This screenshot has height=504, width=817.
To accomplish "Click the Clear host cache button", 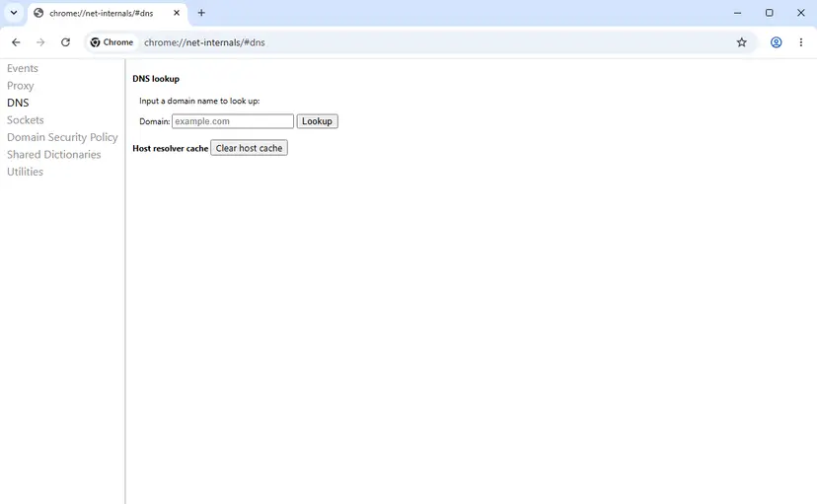I will tap(249, 148).
